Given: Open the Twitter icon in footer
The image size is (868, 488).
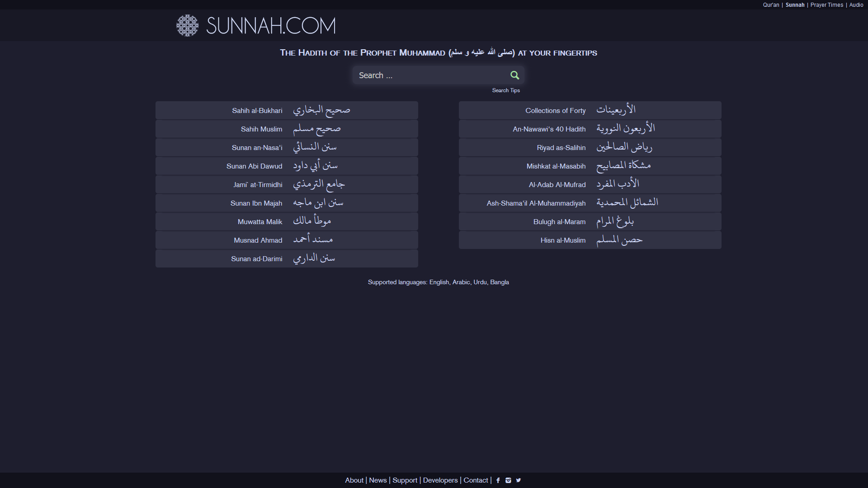Looking at the screenshot, I should (519, 480).
